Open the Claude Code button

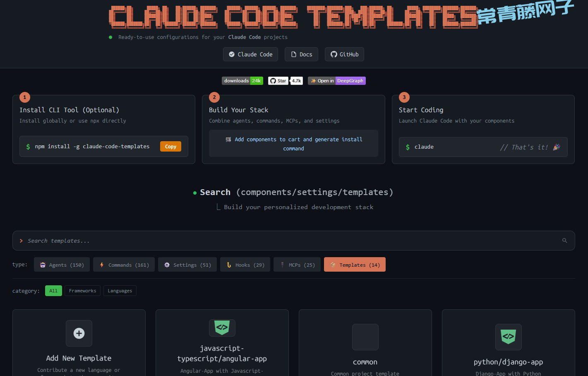(250, 54)
